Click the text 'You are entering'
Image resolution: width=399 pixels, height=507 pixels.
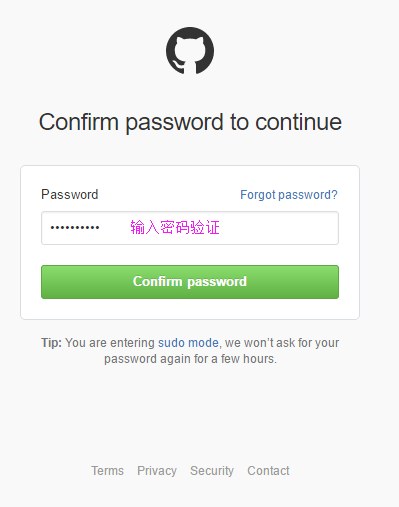click(110, 343)
